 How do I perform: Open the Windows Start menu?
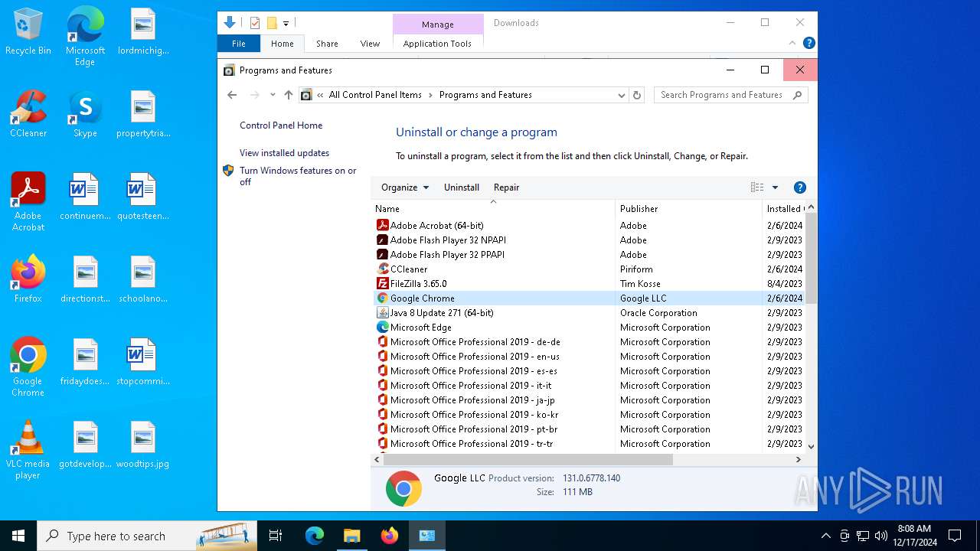coord(18,536)
